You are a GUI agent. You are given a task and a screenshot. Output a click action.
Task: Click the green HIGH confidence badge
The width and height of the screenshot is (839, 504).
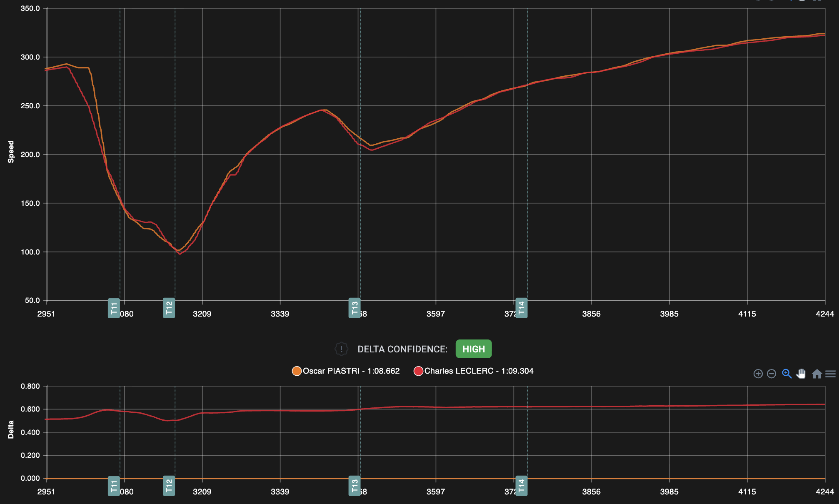[474, 349]
